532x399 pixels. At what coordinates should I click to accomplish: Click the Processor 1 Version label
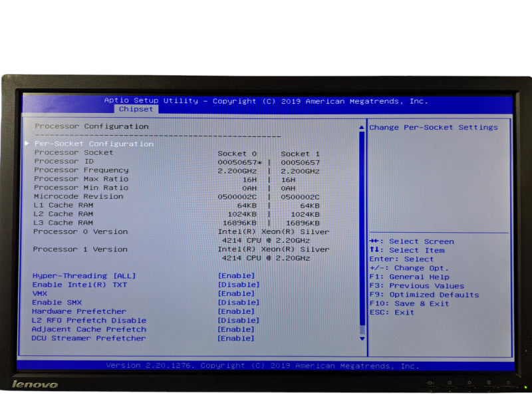(80, 249)
